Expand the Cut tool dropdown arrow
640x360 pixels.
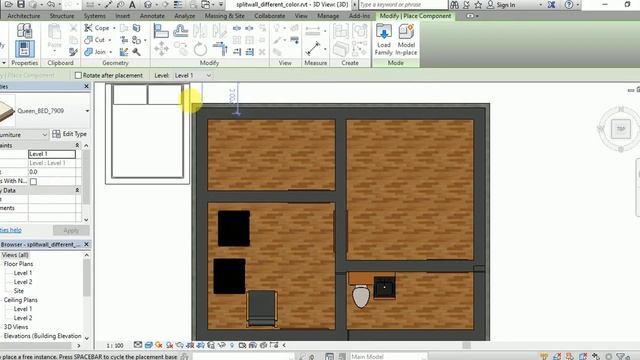[x=110, y=40]
